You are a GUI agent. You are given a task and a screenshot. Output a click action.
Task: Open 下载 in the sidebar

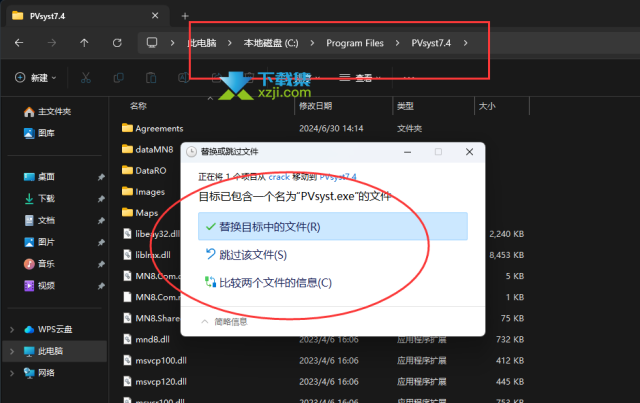click(39, 198)
